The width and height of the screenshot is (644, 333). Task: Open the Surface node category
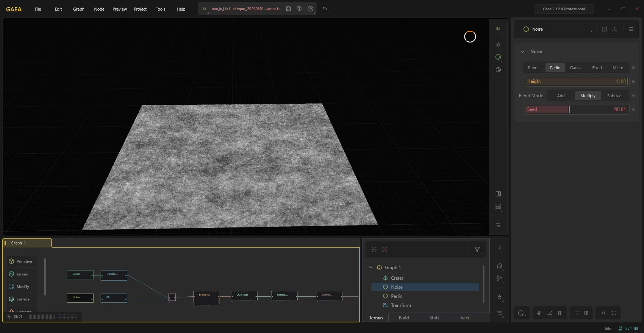click(22, 299)
